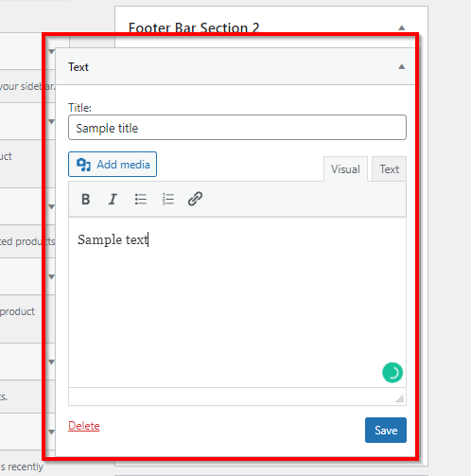Collapse the Text widget panel arrow
471x476 pixels.
pyautogui.click(x=401, y=66)
